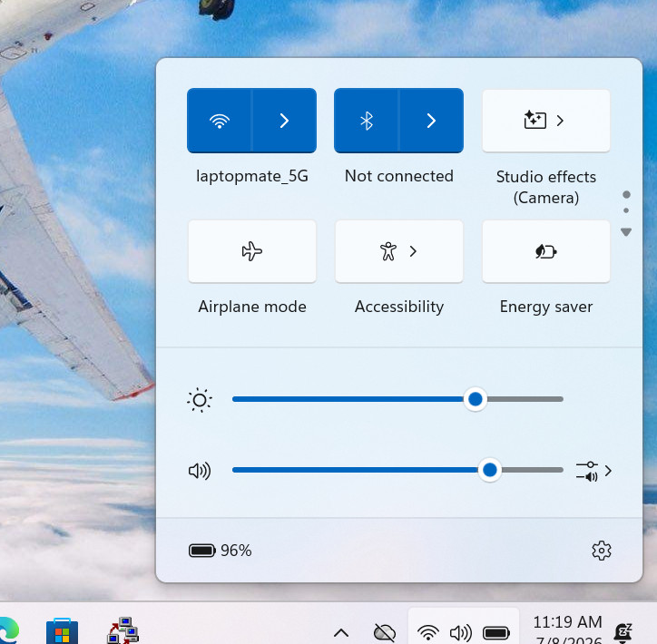The width and height of the screenshot is (657, 644).
Task: Open all settings via the gear icon
Action: (x=602, y=551)
